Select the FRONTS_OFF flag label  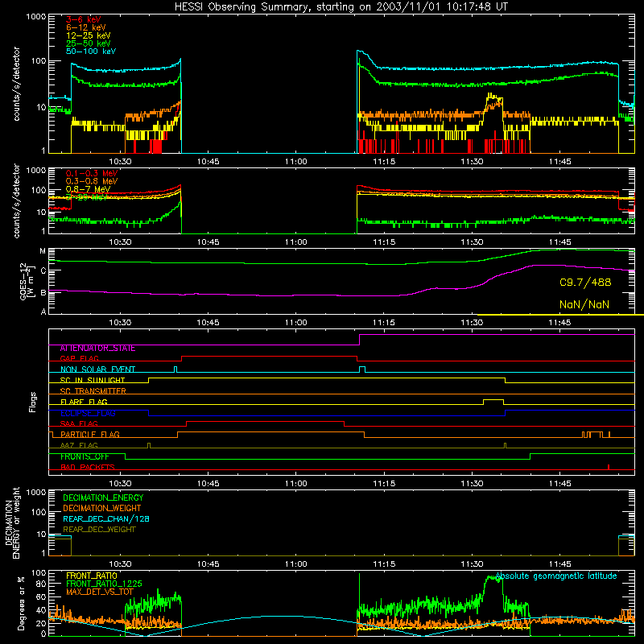[x=85, y=456]
